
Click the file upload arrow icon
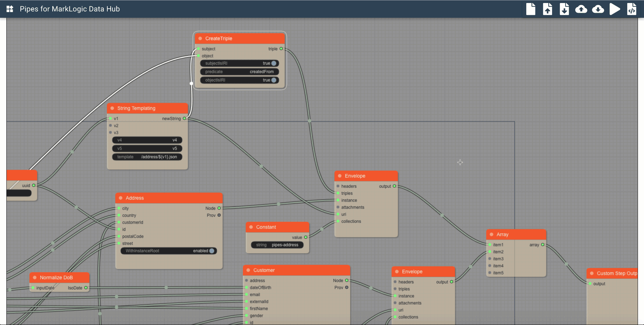point(547,9)
